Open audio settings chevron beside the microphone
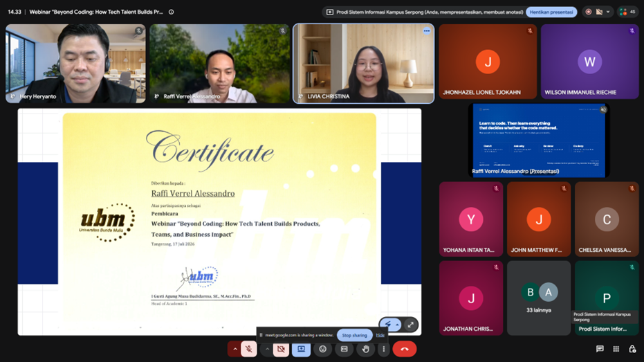This screenshot has height=362, width=644. [x=235, y=349]
